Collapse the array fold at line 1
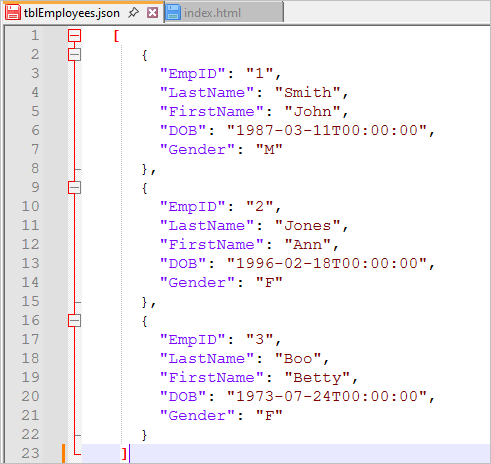Screen dimensions: 491x464 [74, 35]
